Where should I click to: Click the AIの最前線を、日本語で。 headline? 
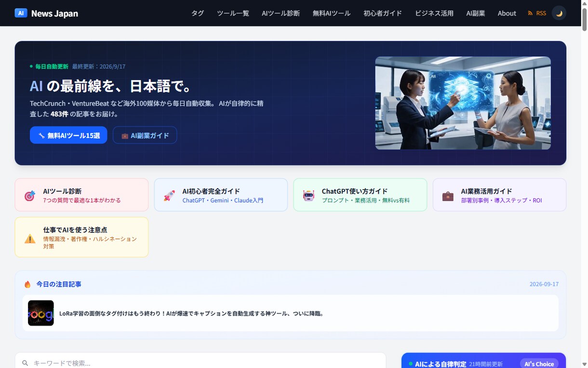(x=111, y=86)
